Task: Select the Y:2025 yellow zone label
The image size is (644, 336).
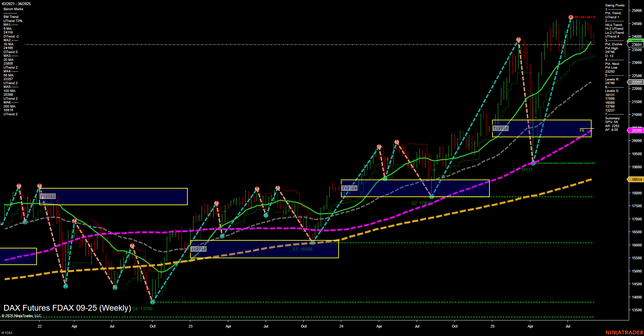Action: [x=501, y=128]
